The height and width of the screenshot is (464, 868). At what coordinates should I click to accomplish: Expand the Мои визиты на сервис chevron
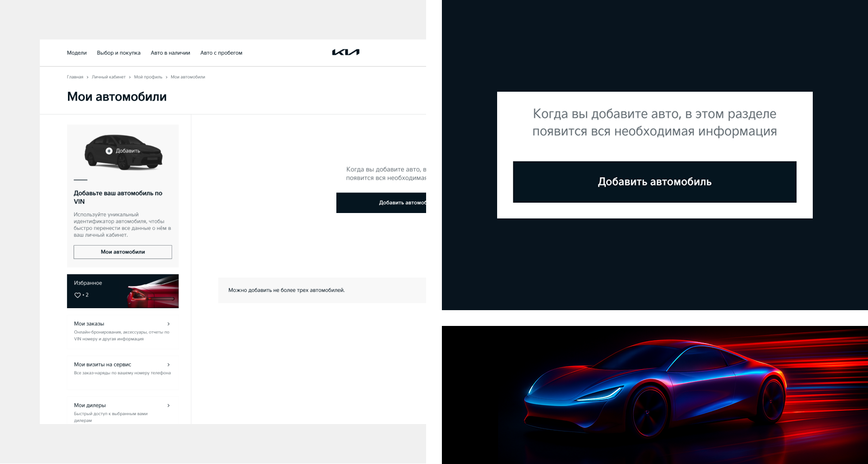click(x=169, y=365)
